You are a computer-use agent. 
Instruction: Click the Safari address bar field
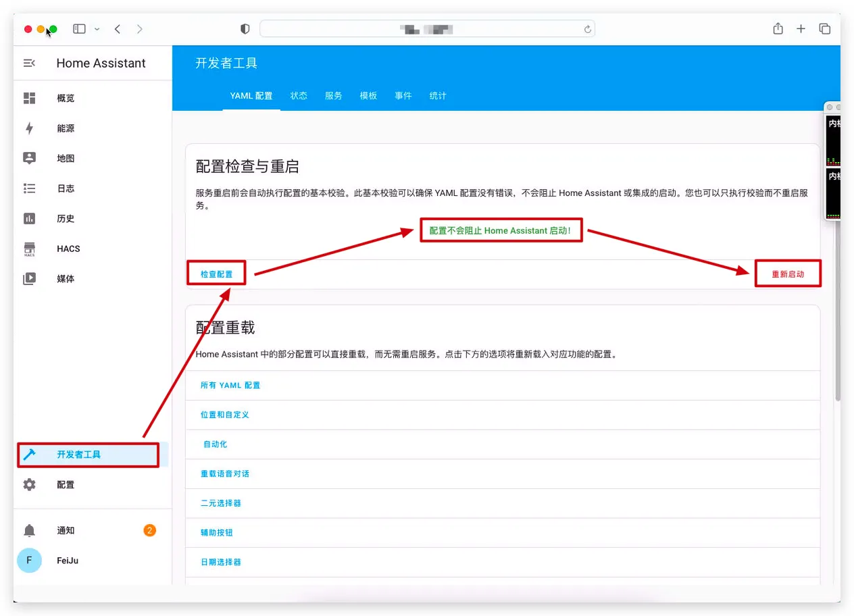[x=427, y=29]
